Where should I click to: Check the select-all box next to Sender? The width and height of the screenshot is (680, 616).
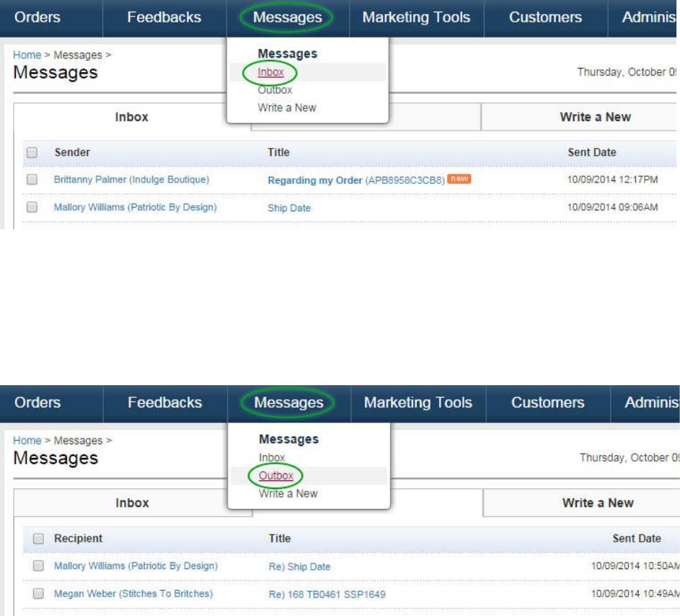pos(32,152)
